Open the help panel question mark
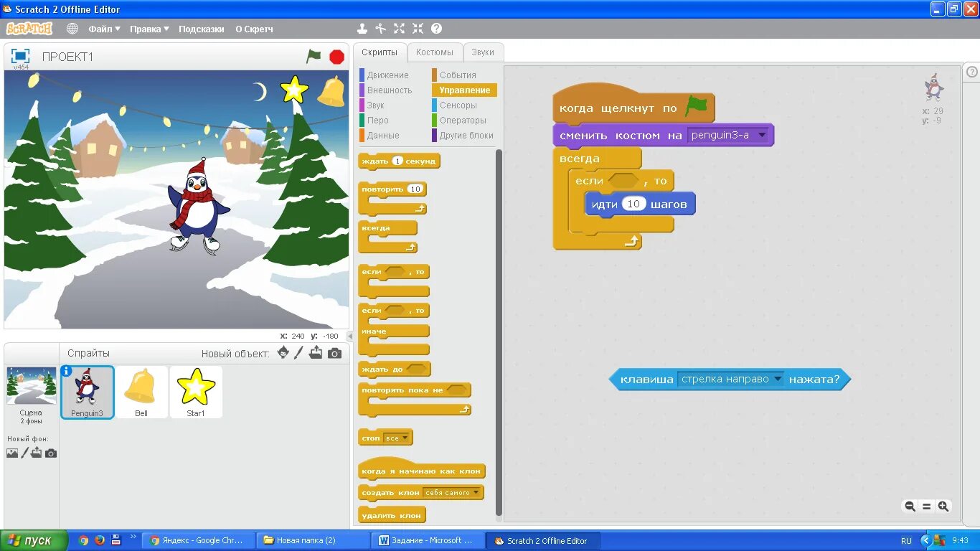The image size is (980, 551). 972,72
